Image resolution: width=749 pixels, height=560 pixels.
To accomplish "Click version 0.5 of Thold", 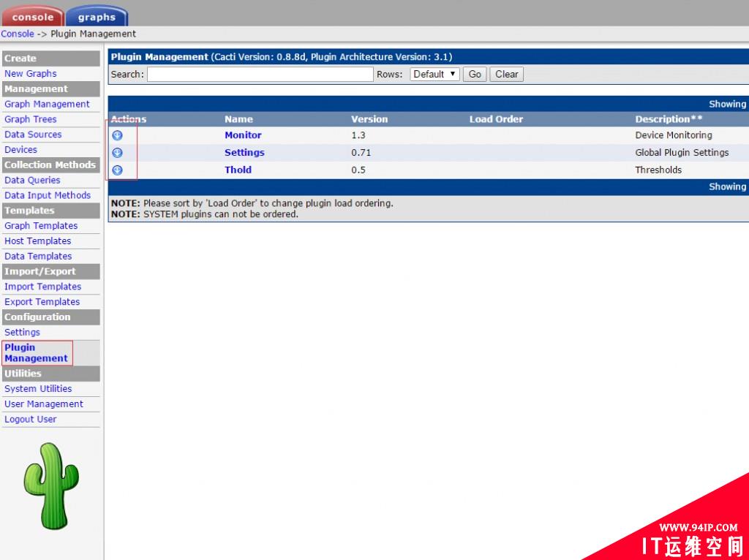I will 358,170.
